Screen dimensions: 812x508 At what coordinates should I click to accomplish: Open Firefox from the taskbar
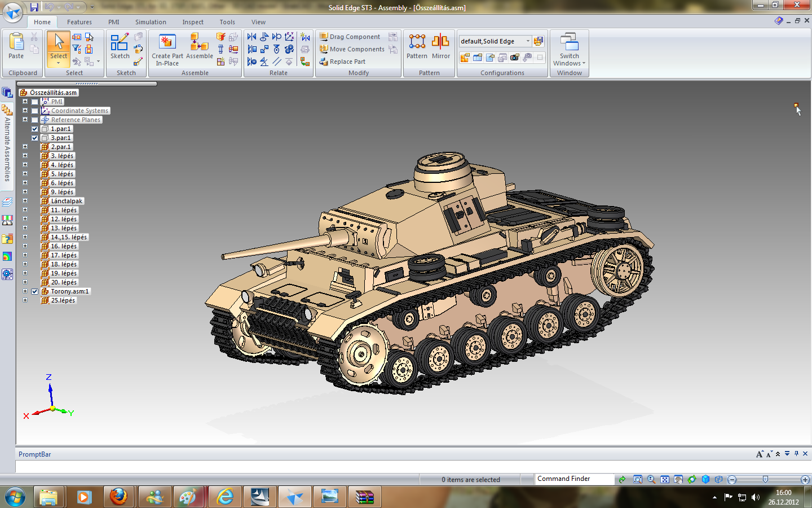tap(119, 497)
